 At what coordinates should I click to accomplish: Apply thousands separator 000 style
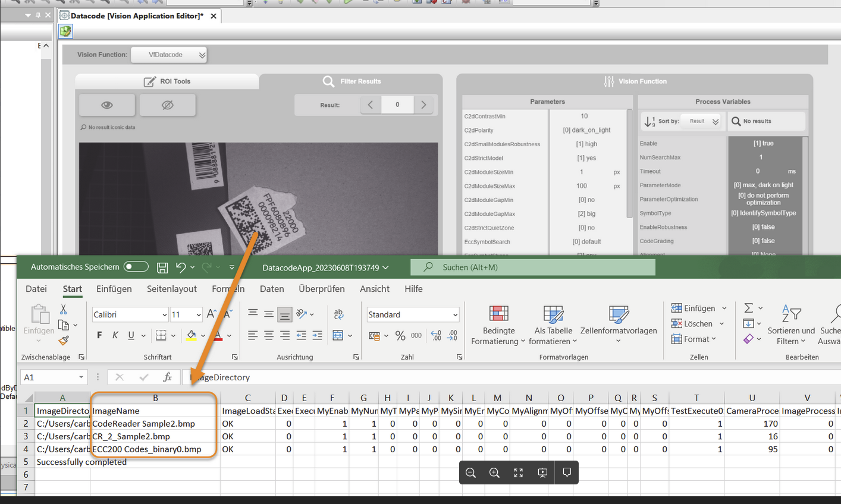pos(416,336)
